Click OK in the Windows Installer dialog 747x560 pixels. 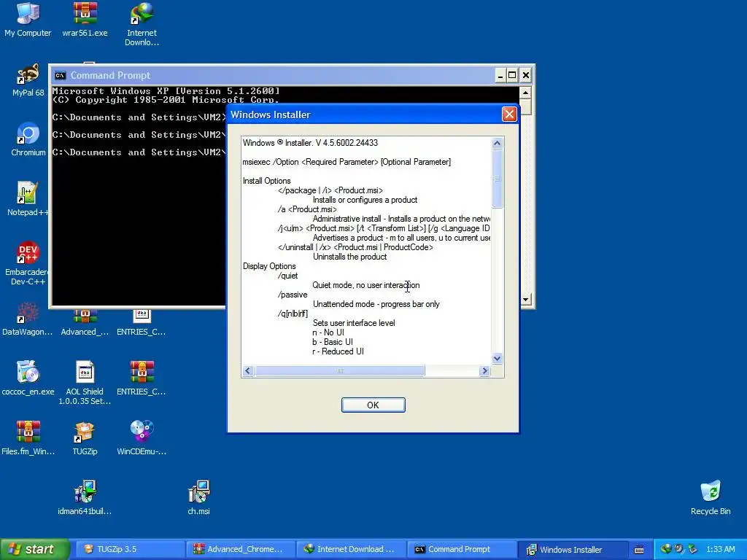point(373,405)
